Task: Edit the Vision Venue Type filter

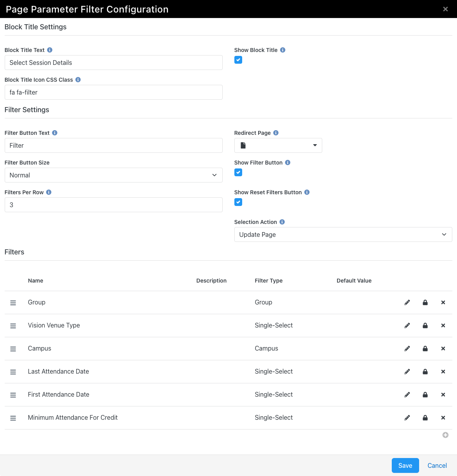Action: [407, 326]
